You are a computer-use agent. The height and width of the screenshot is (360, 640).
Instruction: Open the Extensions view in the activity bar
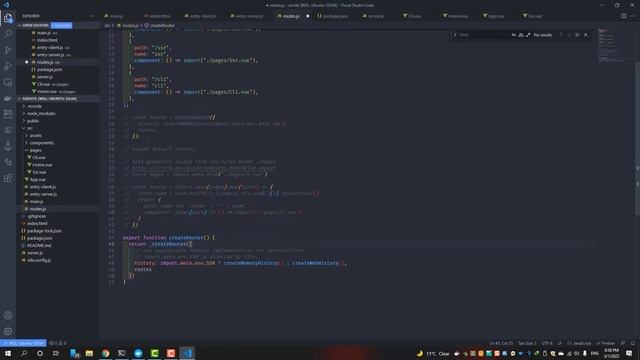[x=8, y=178]
